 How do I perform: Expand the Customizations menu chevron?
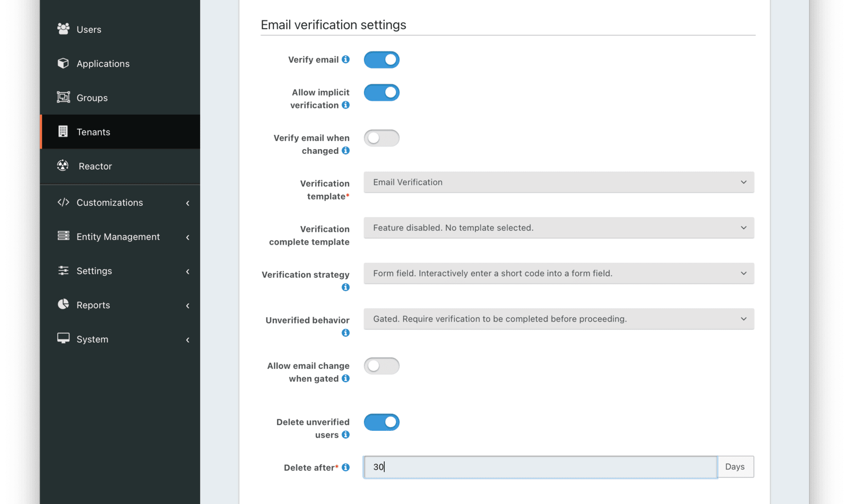pyautogui.click(x=188, y=203)
